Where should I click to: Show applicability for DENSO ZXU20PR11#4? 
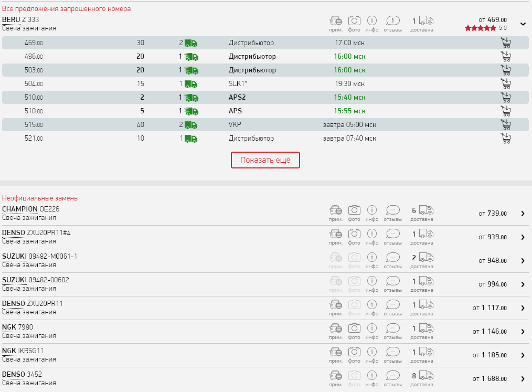[336, 237]
